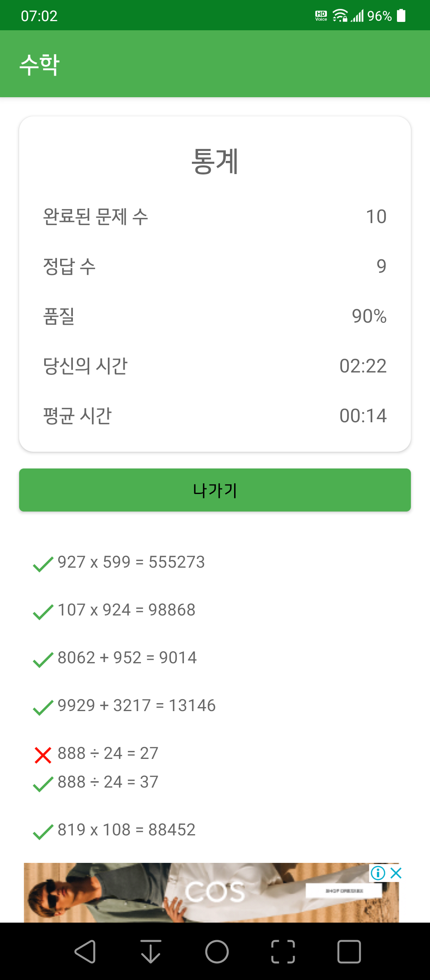Tap the screen capture bracket icon
This screenshot has height=980, width=430.
pyautogui.click(x=283, y=952)
